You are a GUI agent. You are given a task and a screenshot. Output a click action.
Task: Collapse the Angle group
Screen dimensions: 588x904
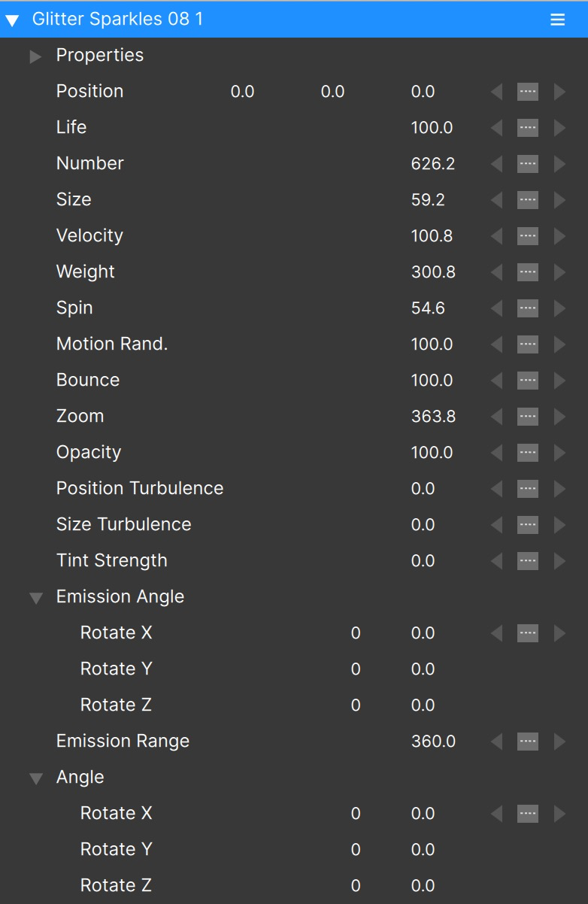35,778
